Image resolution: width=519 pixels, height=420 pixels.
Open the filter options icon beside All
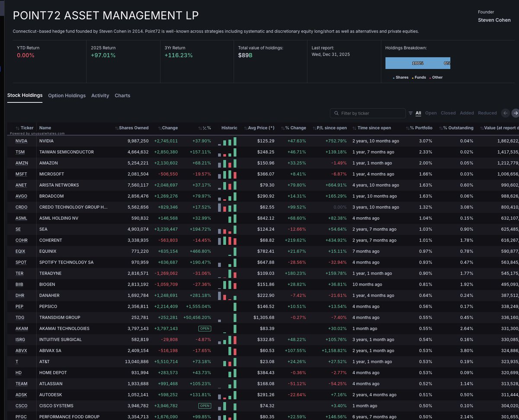point(410,113)
